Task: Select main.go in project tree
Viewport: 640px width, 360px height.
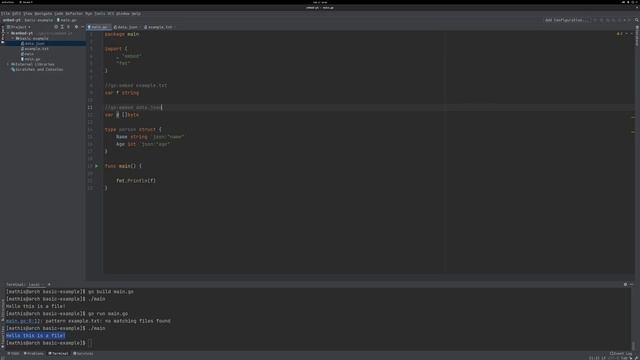Action: (32, 59)
